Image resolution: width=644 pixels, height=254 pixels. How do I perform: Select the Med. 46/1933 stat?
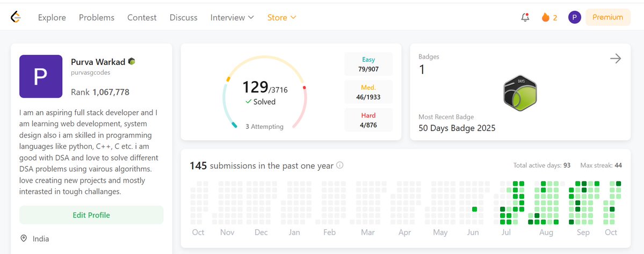368,92
